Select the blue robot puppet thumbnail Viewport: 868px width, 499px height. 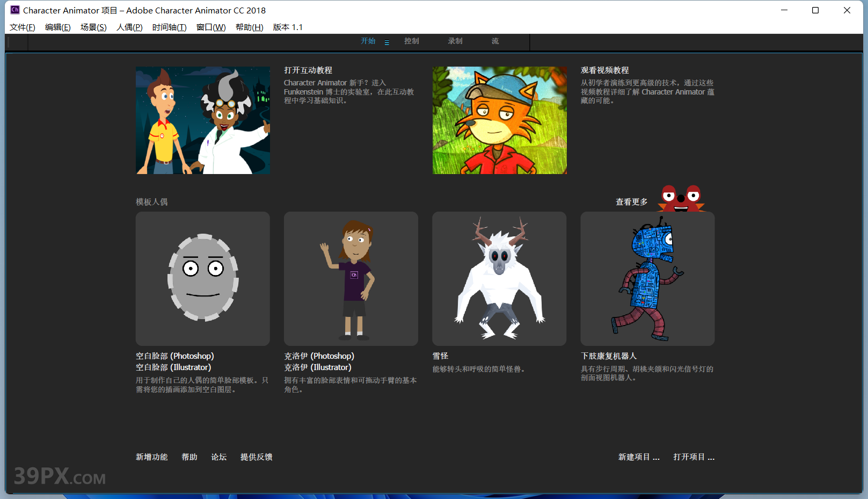(x=647, y=279)
